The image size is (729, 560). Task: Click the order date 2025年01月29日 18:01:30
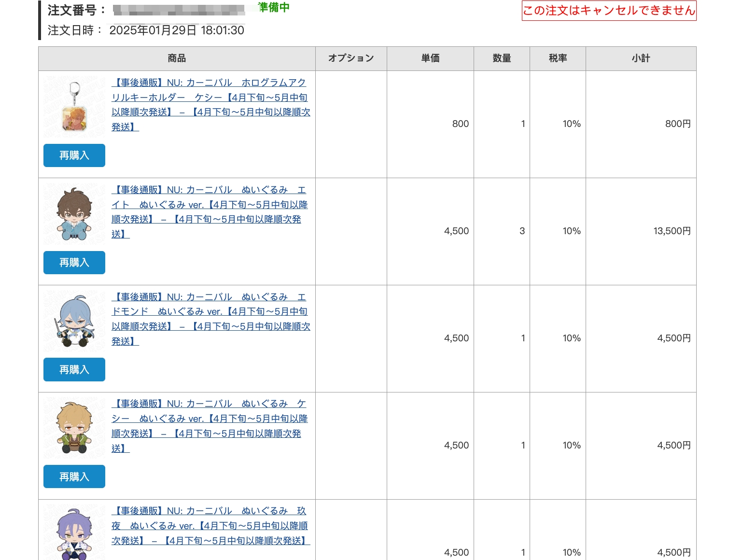(177, 30)
